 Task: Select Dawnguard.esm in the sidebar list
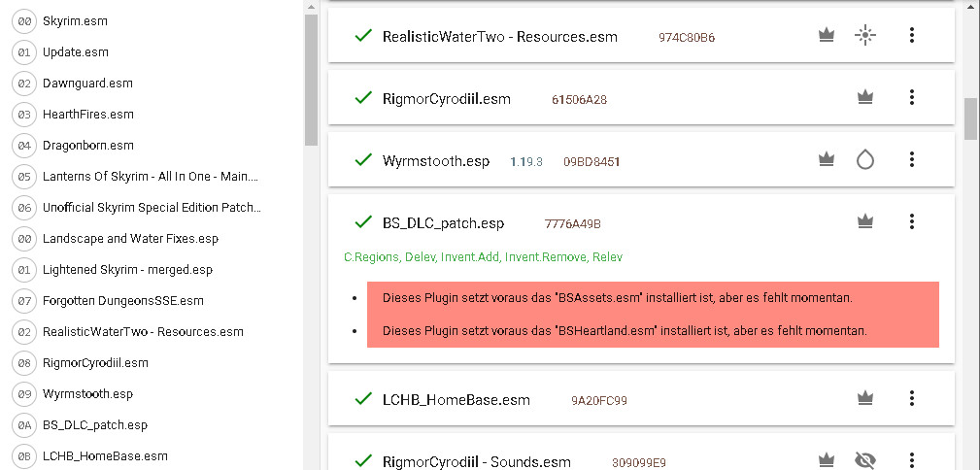pos(87,84)
